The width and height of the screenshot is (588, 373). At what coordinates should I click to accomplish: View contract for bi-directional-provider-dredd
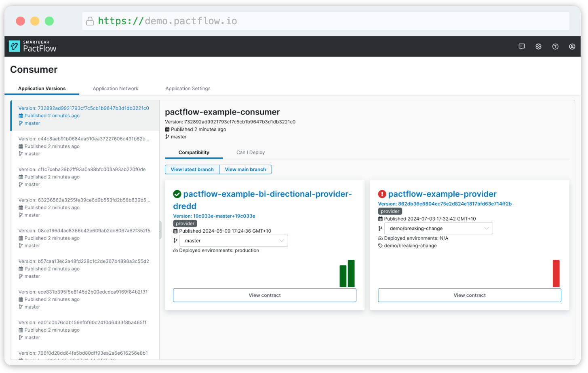265,295
